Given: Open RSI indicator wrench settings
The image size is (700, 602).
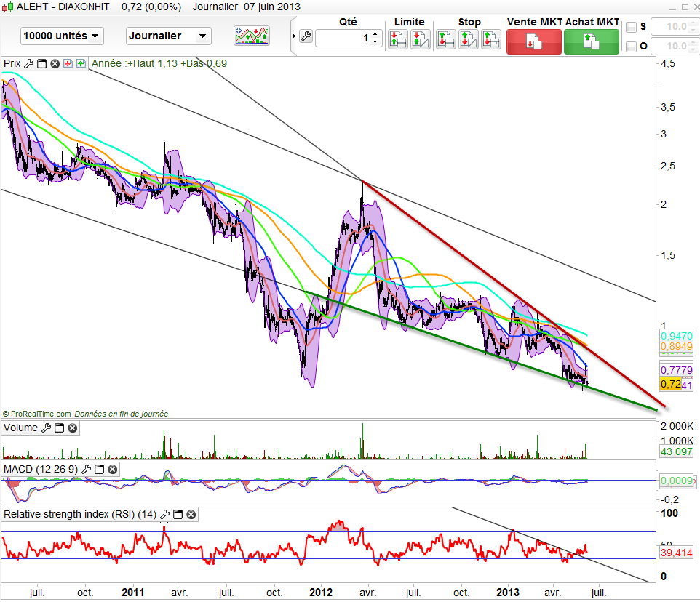Looking at the screenshot, I should (165, 515).
